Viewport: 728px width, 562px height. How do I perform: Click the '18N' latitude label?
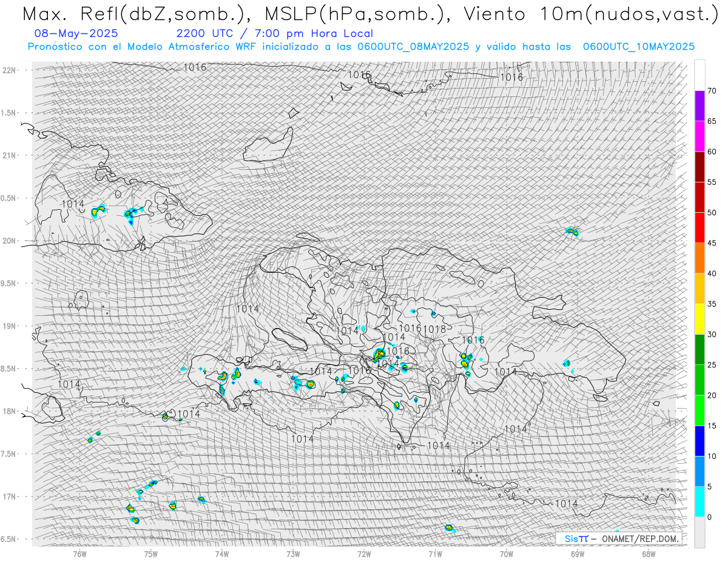click(x=9, y=411)
